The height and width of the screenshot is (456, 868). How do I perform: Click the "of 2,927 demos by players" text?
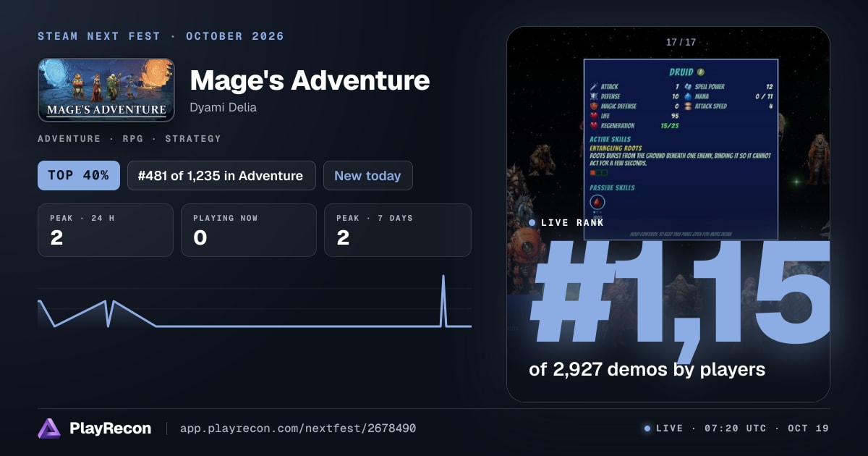647,369
